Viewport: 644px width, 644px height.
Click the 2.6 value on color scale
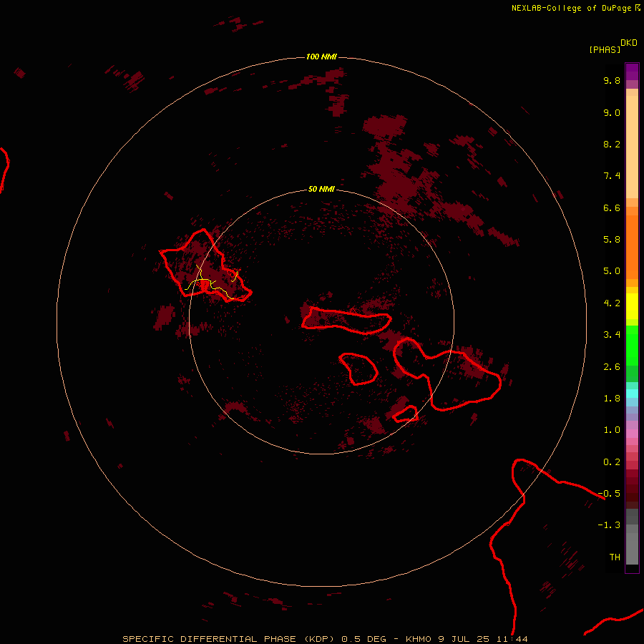(x=612, y=367)
